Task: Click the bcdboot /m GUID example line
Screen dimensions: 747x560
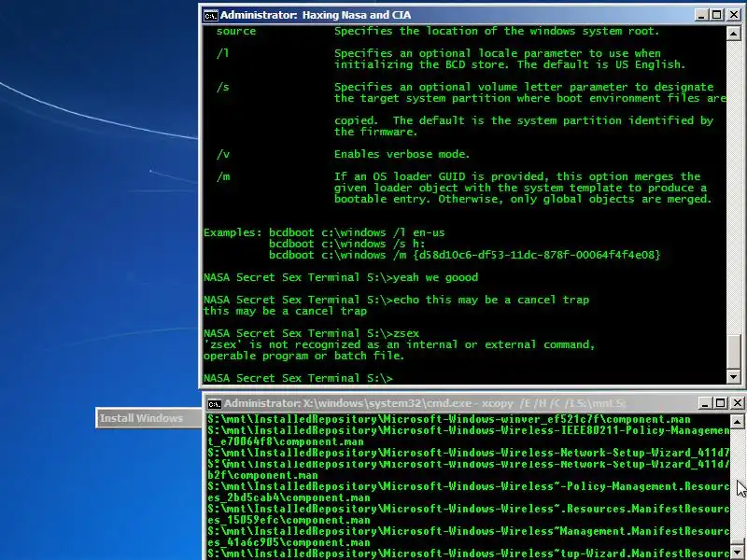Action: pyautogui.click(x=464, y=255)
